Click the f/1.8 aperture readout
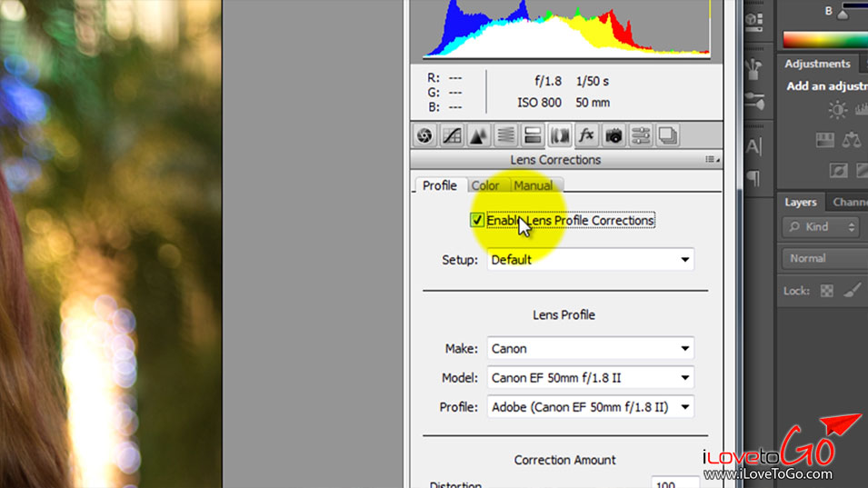This screenshot has width=868, height=488. pyautogui.click(x=548, y=82)
